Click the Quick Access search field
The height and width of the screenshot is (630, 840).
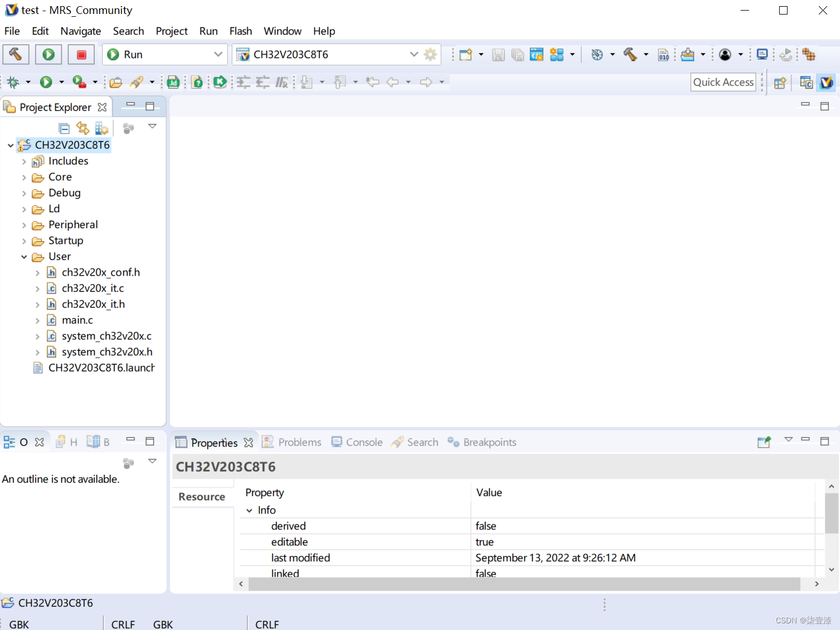(x=723, y=83)
